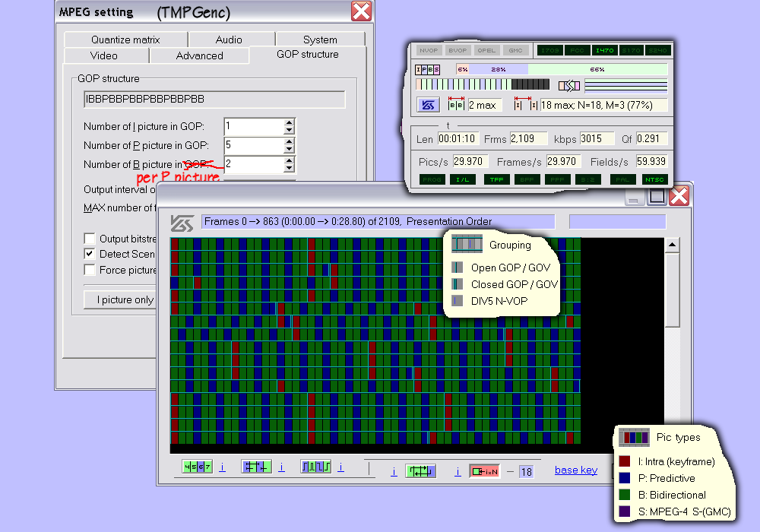Decrease Number of P picture in GOP
Viewport: 760px width, 532px height.
289,149
